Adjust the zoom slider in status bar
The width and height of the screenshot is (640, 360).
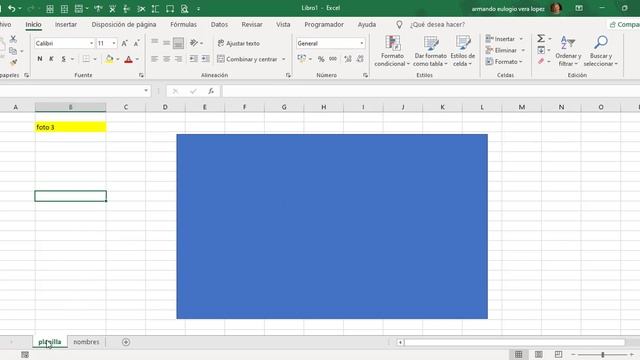tap(602, 355)
